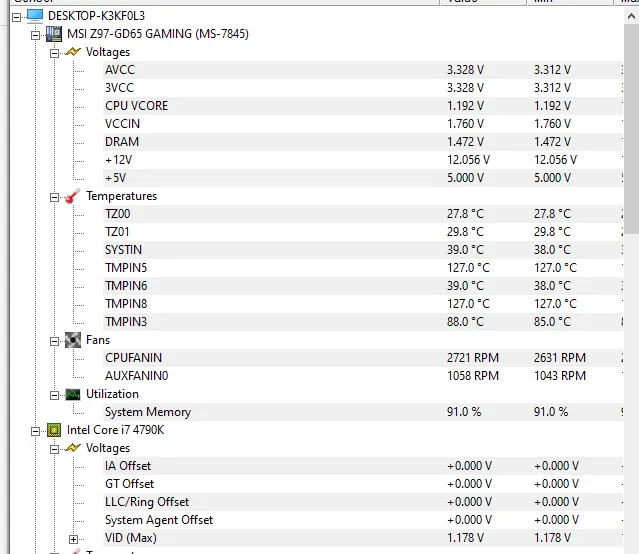Screen dimensions: 639x554
Task: Collapse the Temperatures group
Action: 54,198
